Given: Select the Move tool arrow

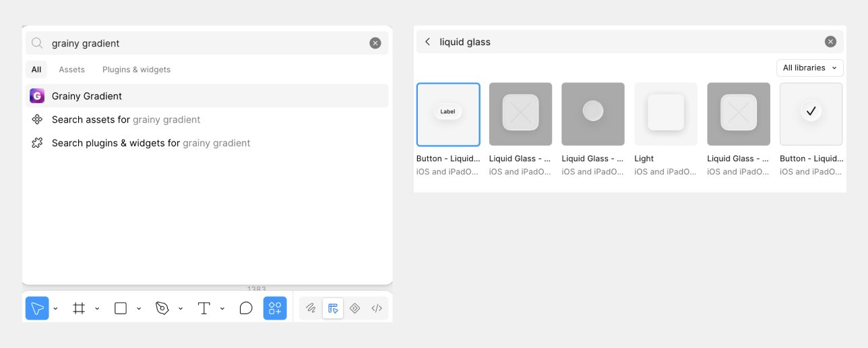Looking at the screenshot, I should (37, 308).
